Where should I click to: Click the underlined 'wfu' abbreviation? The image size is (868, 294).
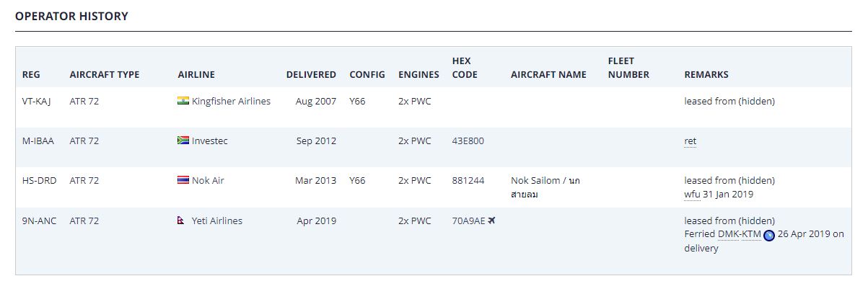coord(692,195)
